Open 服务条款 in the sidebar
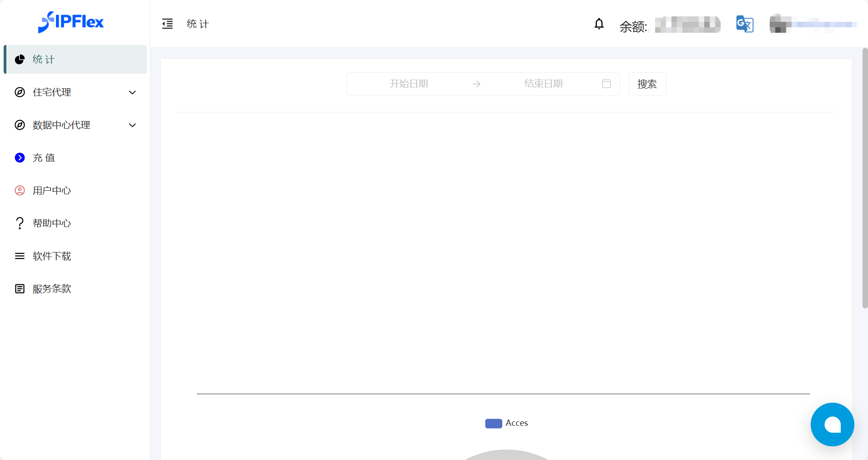The image size is (868, 460). (51, 289)
